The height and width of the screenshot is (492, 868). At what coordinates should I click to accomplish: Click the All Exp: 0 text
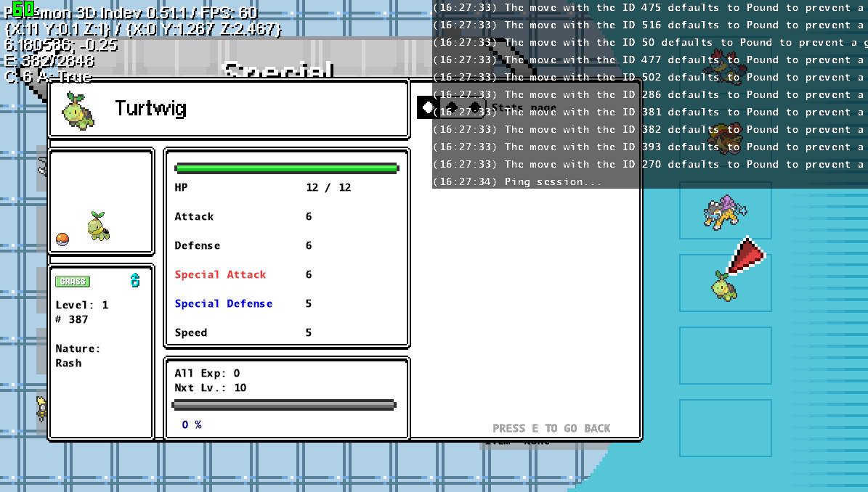(207, 373)
